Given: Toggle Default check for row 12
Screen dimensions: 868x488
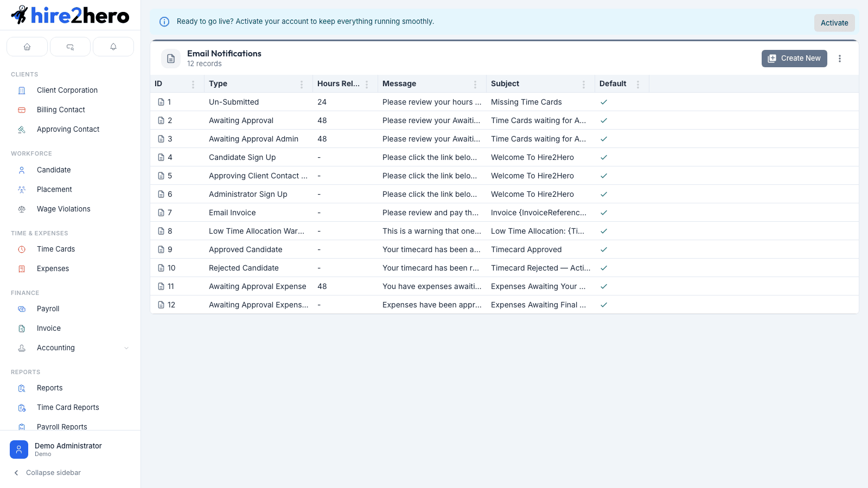Looking at the screenshot, I should point(604,305).
